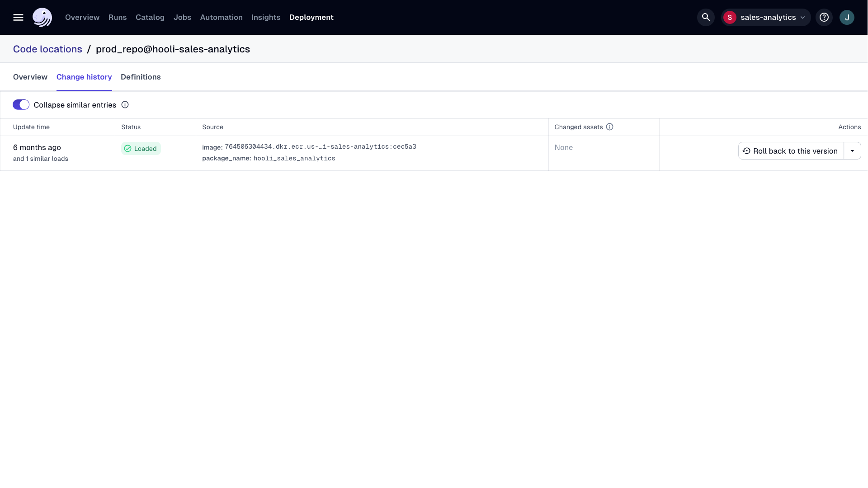Viewport: 868px width, 488px height.
Task: Switch to the Definitions tab
Action: coord(141,77)
